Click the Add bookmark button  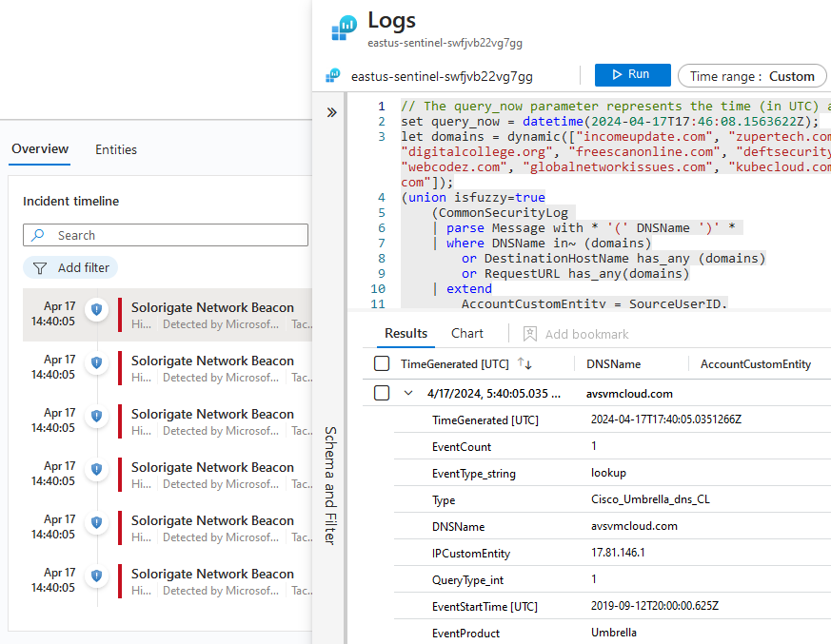pos(576,334)
